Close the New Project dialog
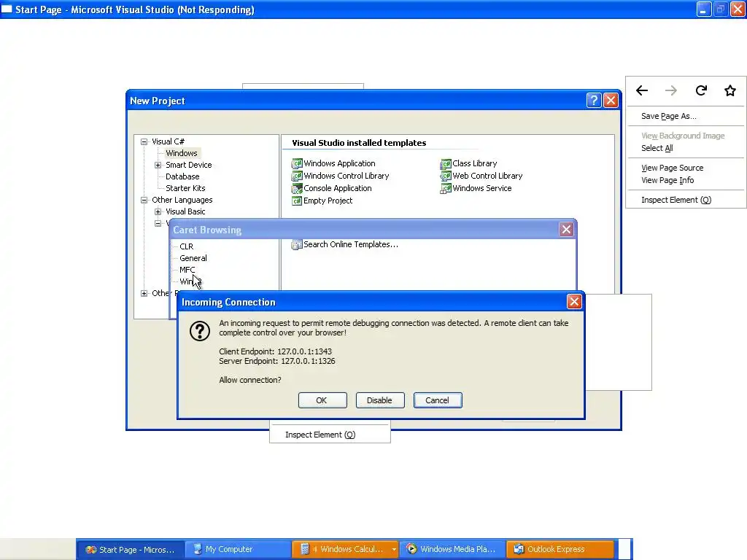 point(611,101)
